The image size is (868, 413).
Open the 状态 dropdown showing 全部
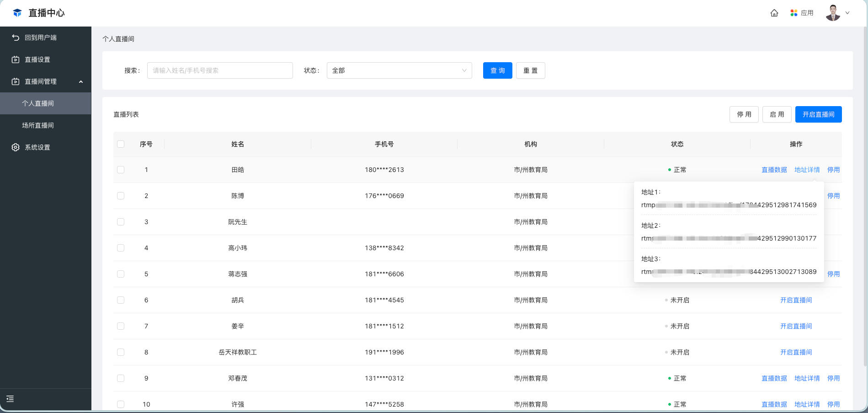pos(399,70)
